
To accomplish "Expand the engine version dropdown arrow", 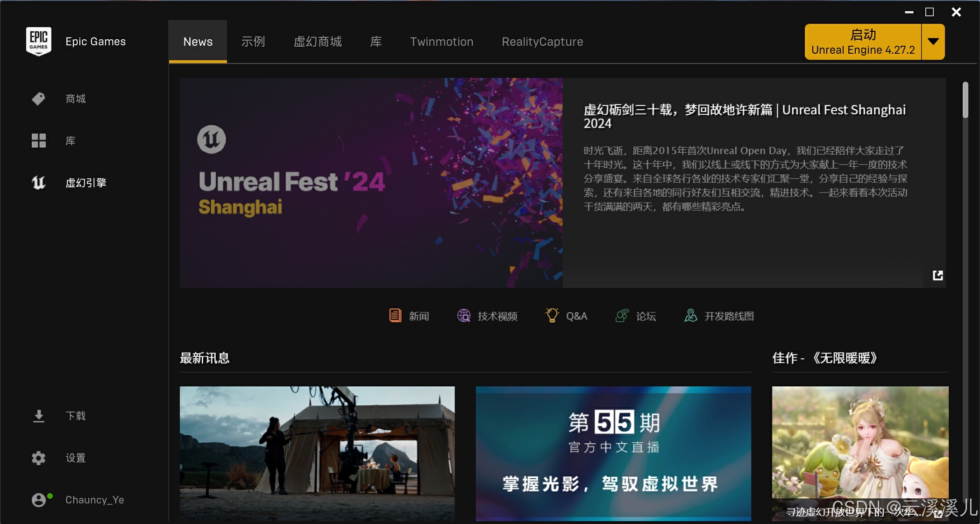I will [x=933, y=42].
